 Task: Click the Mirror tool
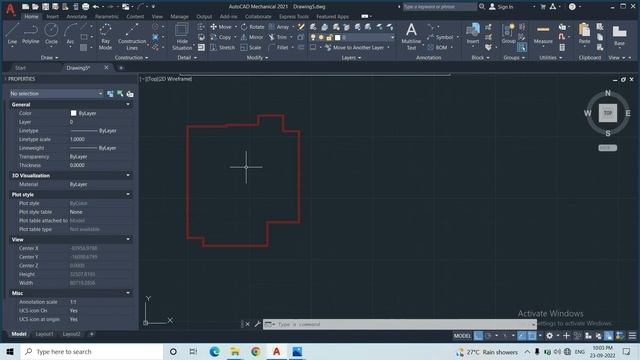point(252,37)
